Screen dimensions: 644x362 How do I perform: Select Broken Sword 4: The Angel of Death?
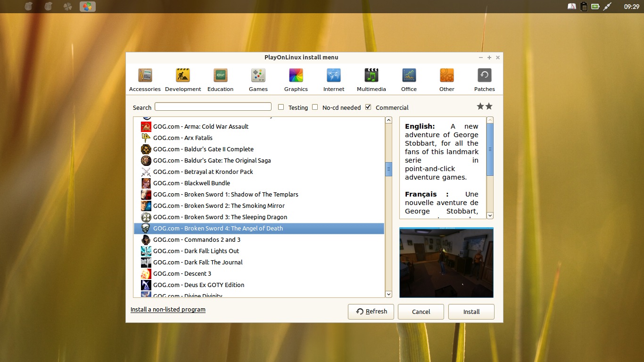[259, 228]
